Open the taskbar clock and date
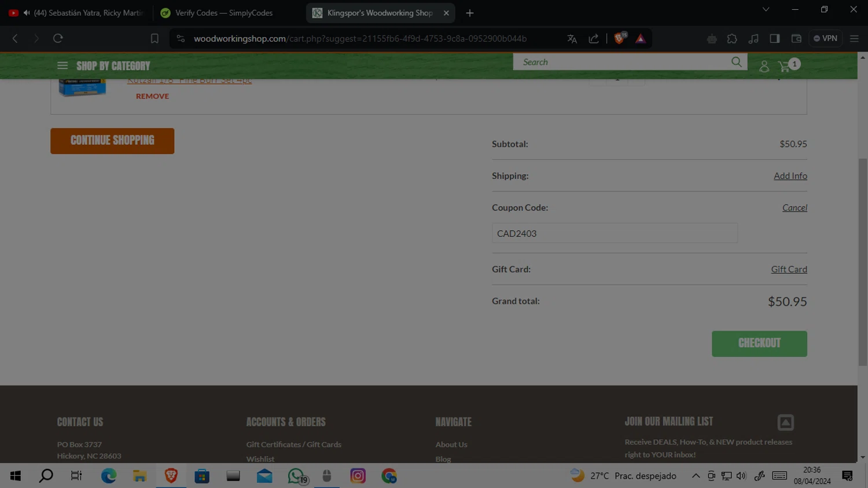This screenshot has width=868, height=488. [812, 476]
